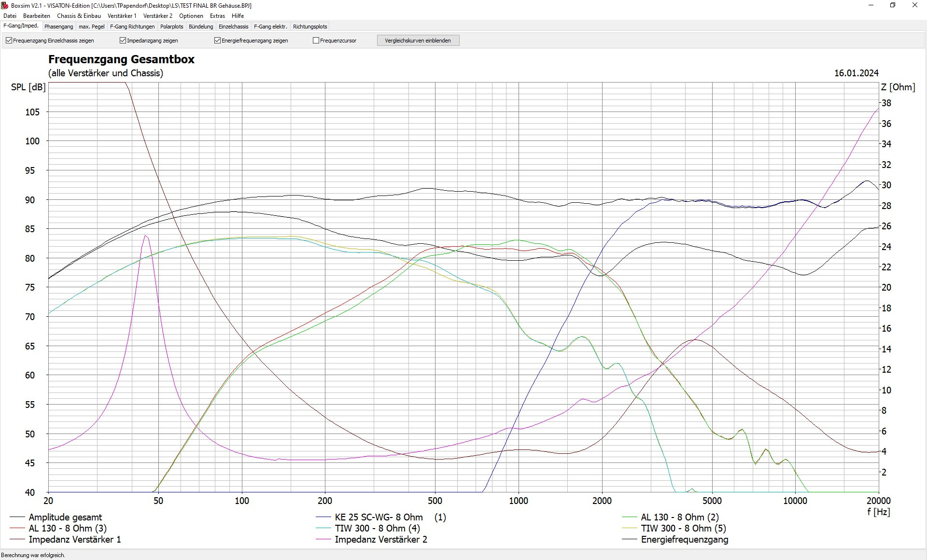
Task: Toggle Impedanzgang zeigen checkbox
Action: (123, 41)
